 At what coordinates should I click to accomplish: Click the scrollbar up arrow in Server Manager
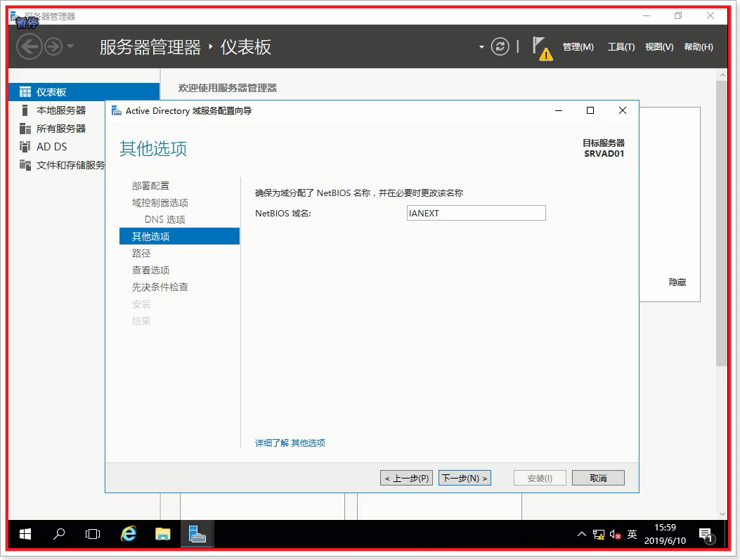click(x=722, y=74)
